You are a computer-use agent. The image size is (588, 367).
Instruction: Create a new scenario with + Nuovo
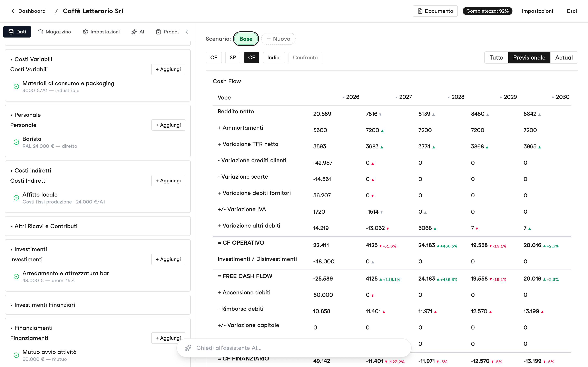[x=278, y=39]
